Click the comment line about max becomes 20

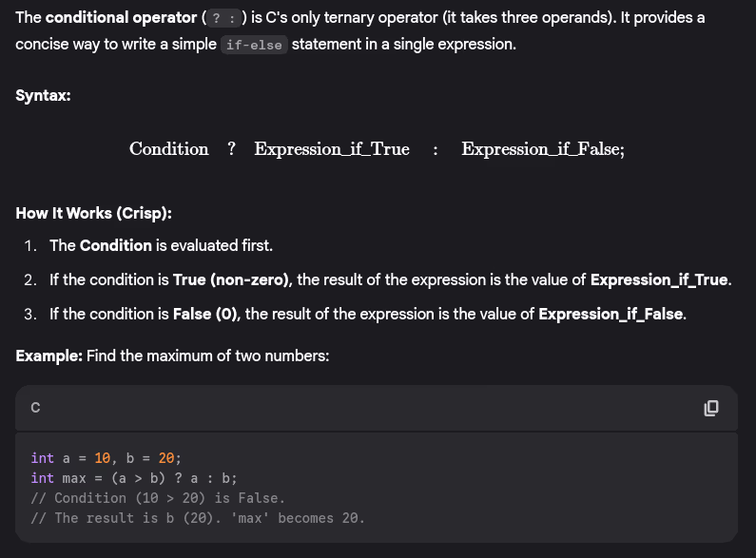(197, 517)
